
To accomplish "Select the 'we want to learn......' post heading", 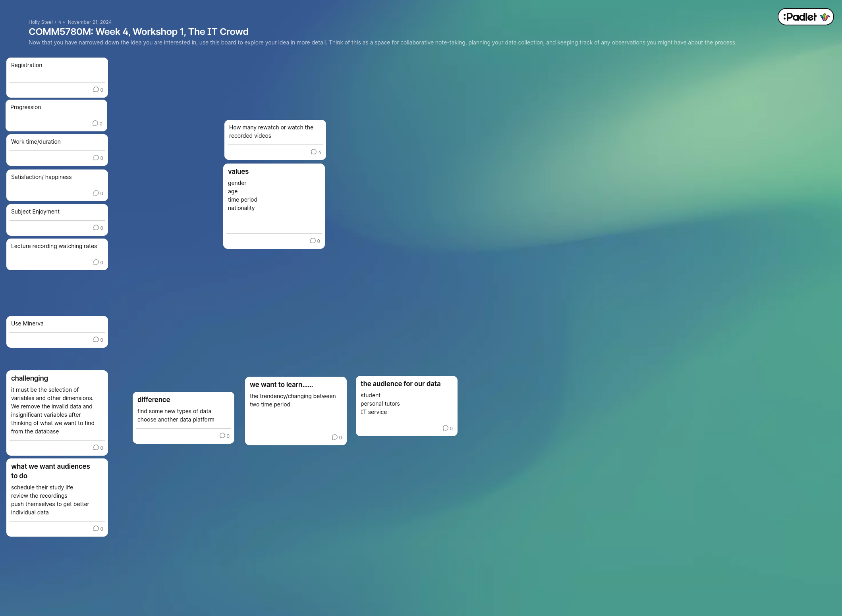I will click(x=281, y=385).
